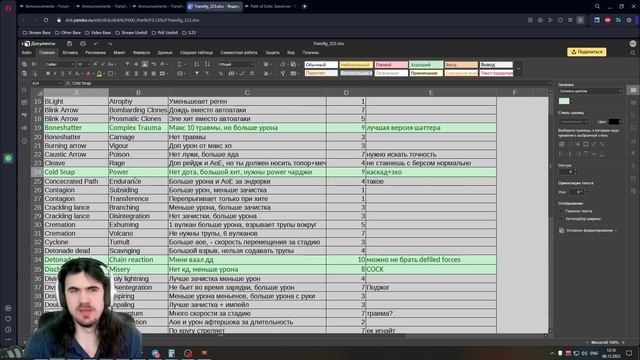Click the merge cells icon

162,73
